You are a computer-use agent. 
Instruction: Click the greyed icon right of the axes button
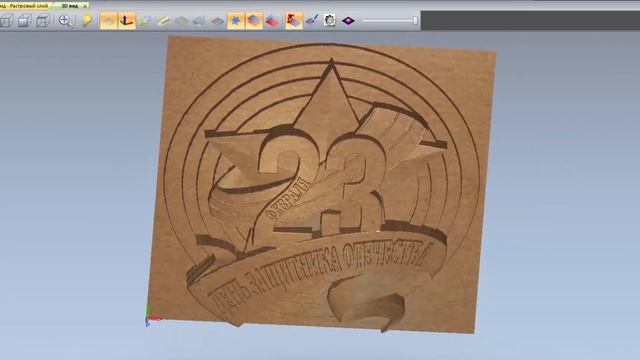point(144,20)
